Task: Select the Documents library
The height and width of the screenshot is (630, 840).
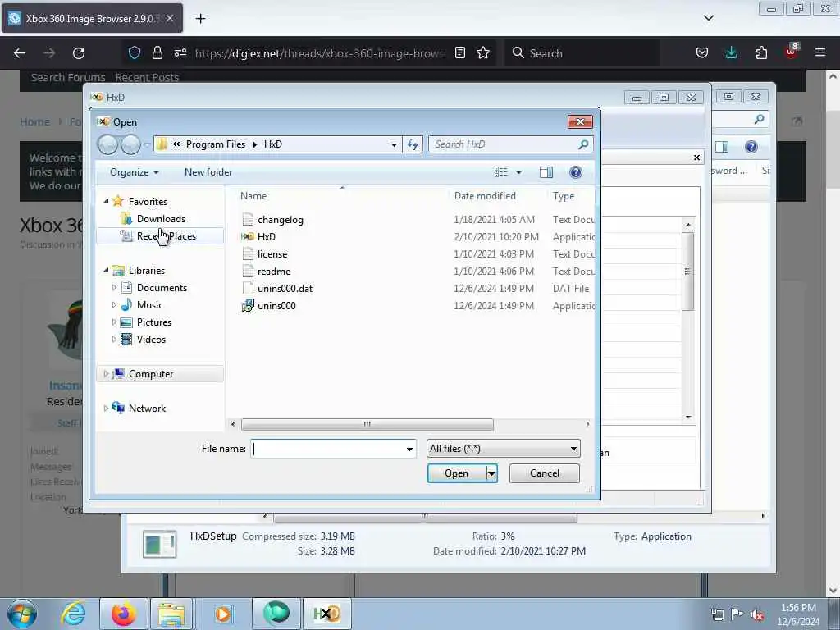Action: [x=162, y=288]
